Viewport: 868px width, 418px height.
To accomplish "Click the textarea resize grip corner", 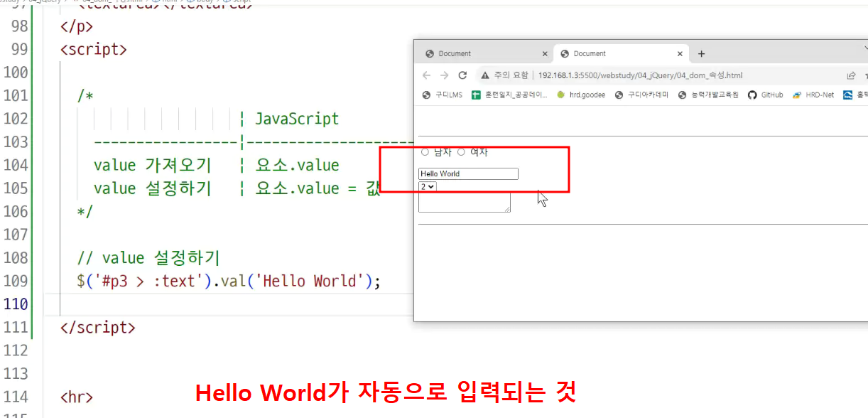I will tap(507, 209).
